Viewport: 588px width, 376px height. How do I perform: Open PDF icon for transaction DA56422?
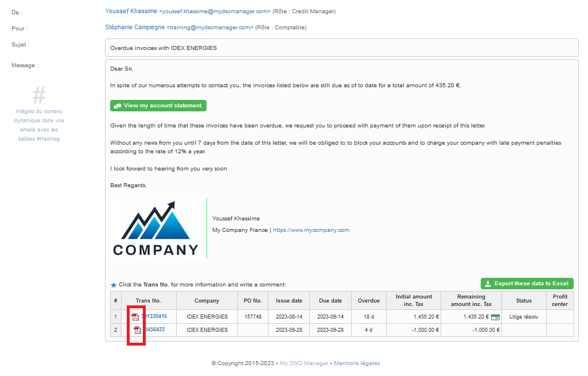pyautogui.click(x=137, y=330)
